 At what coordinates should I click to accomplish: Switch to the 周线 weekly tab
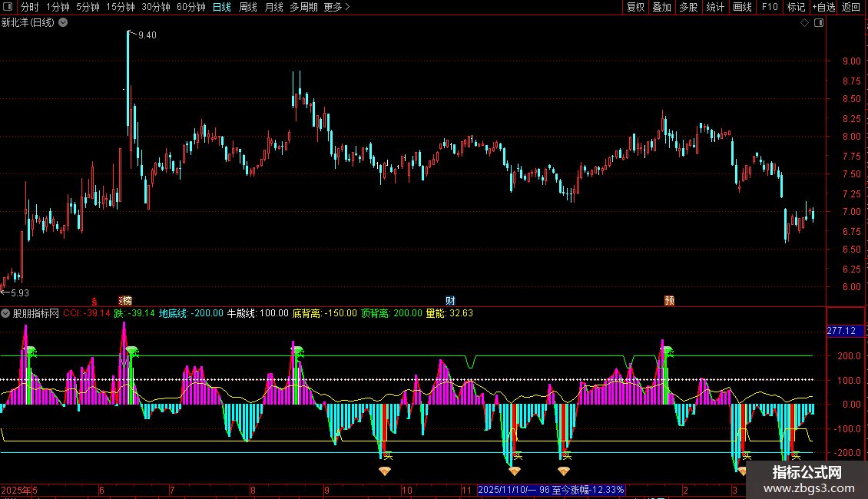point(248,7)
